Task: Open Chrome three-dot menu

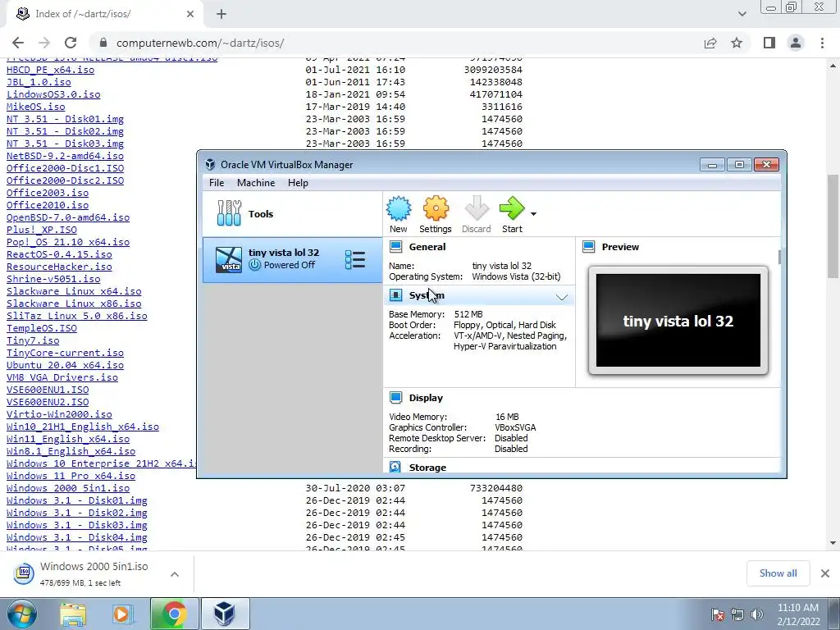Action: [822, 43]
